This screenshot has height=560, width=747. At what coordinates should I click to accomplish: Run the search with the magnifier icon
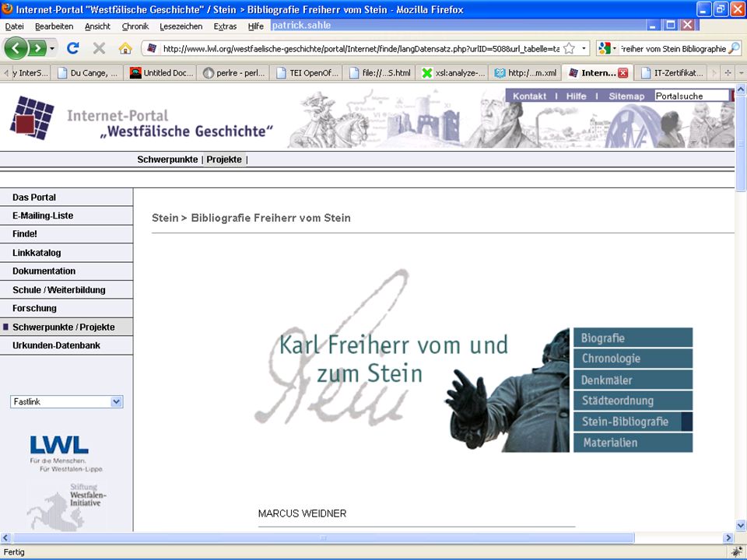(x=734, y=48)
